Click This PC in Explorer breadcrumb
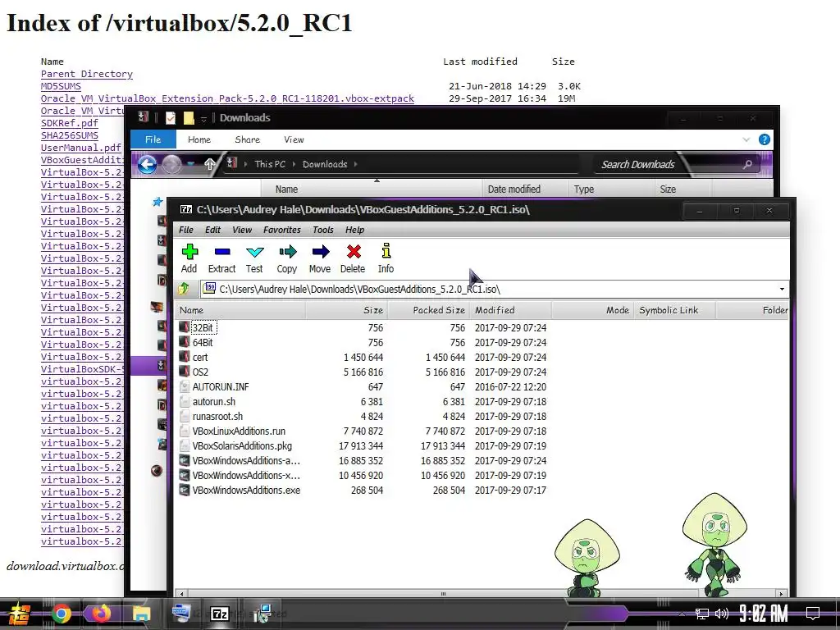 point(270,164)
